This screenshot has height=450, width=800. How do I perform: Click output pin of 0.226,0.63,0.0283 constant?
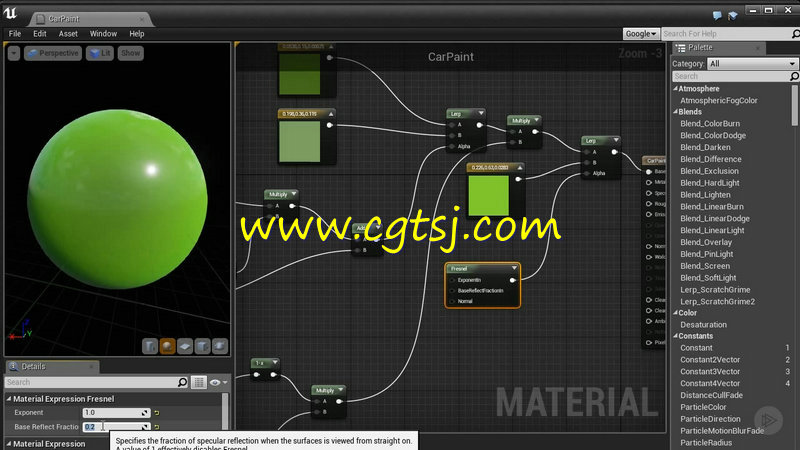point(518,179)
